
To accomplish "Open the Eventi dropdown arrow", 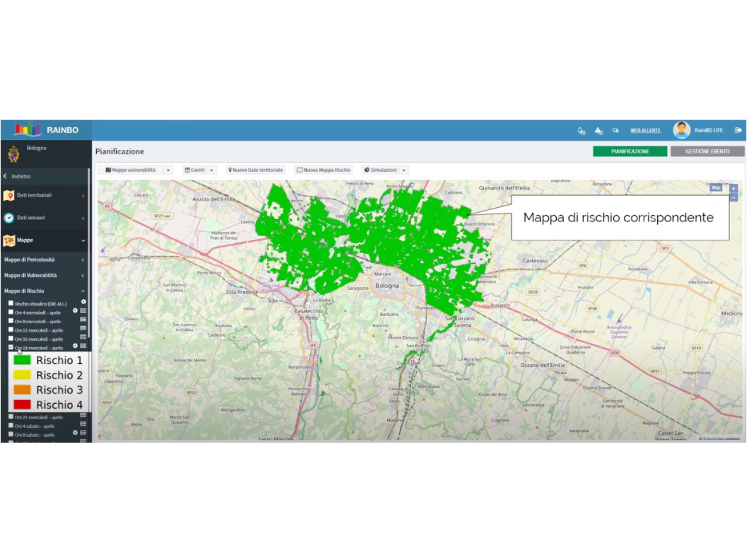I will pos(212,170).
